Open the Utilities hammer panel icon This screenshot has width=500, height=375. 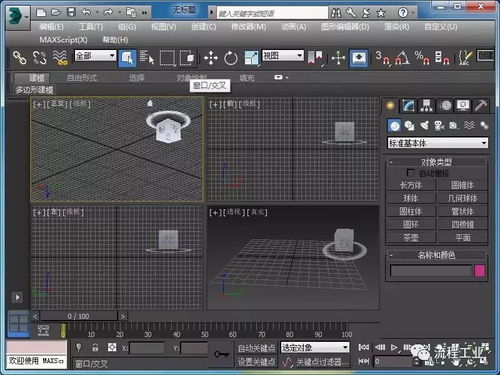481,106
